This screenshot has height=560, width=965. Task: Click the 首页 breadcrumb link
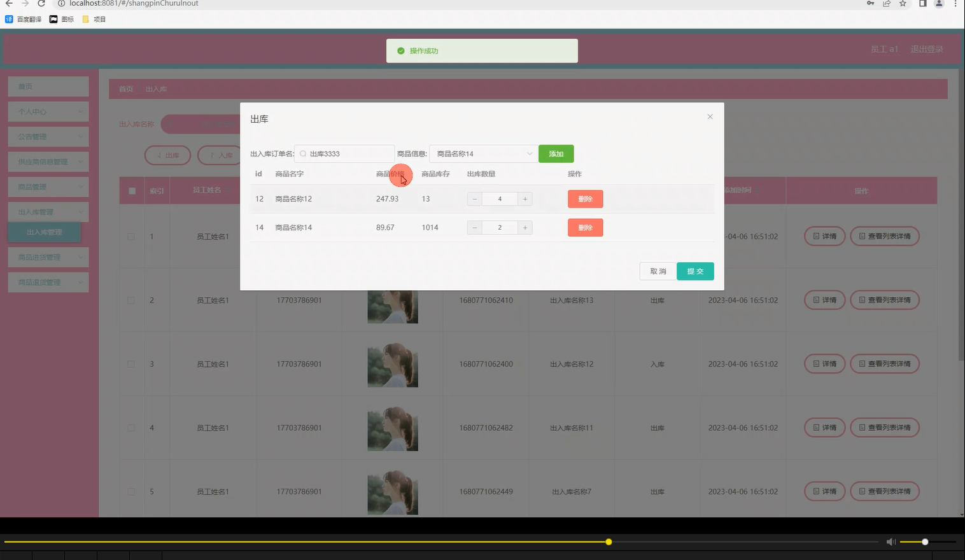[126, 89]
